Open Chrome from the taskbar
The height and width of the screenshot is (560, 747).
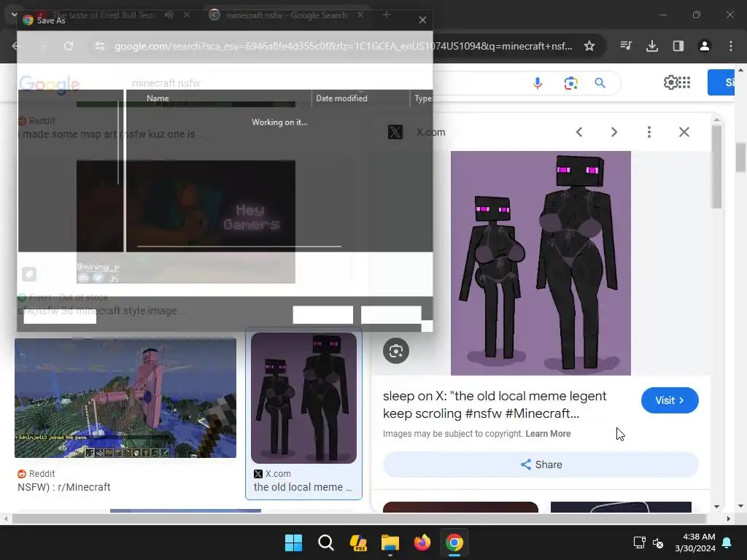click(x=454, y=542)
